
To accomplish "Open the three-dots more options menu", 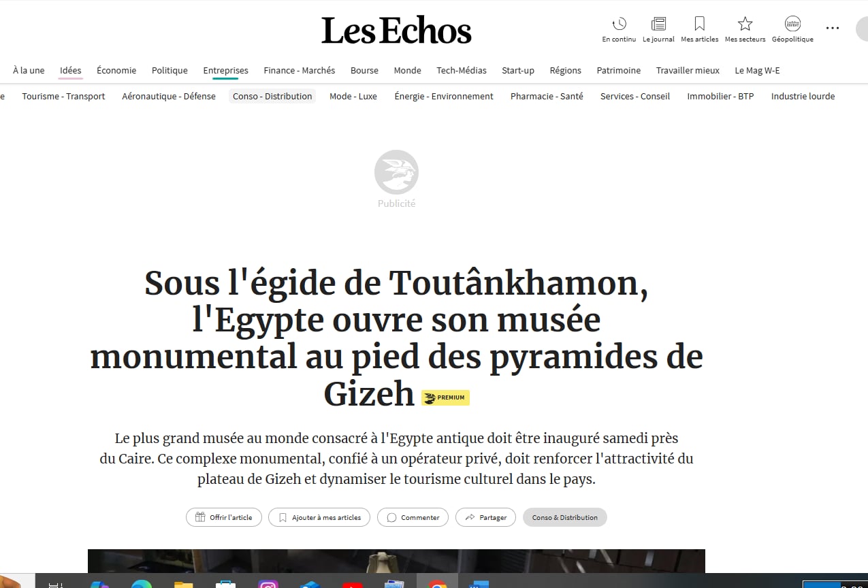I will [x=832, y=29].
